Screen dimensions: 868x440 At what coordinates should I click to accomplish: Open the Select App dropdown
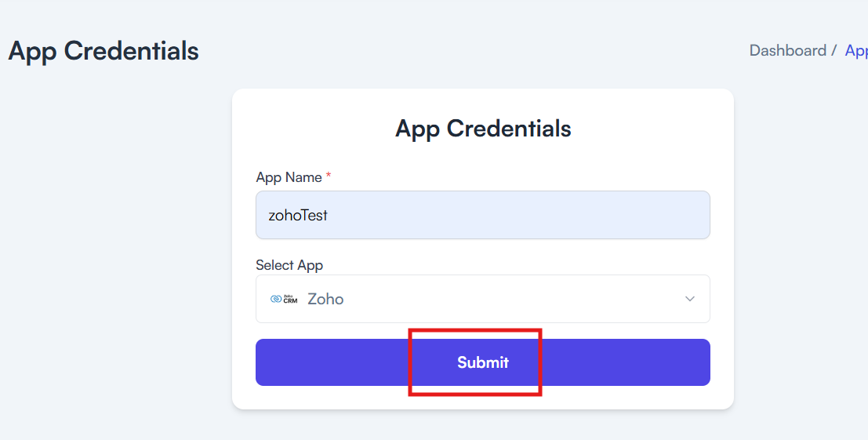pyautogui.click(x=483, y=299)
